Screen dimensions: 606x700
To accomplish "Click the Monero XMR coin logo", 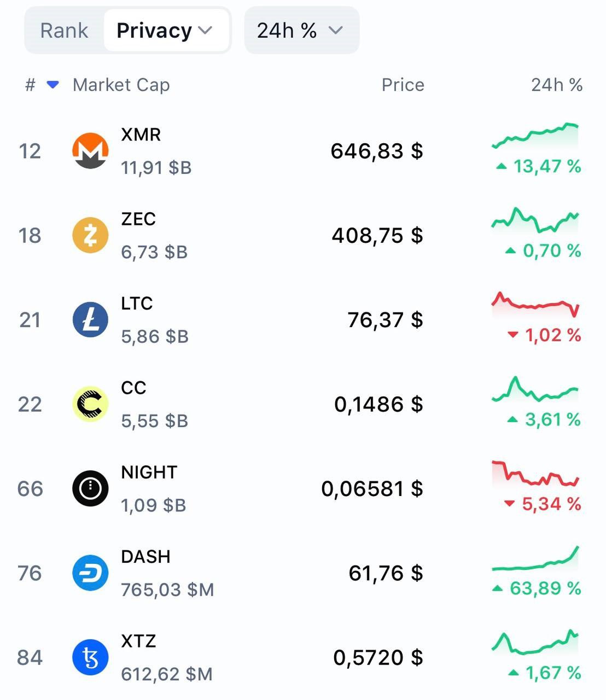I will click(90, 151).
